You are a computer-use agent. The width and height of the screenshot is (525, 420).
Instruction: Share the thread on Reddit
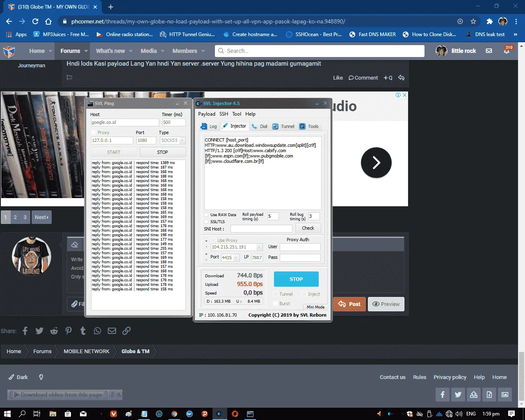[x=54, y=331]
